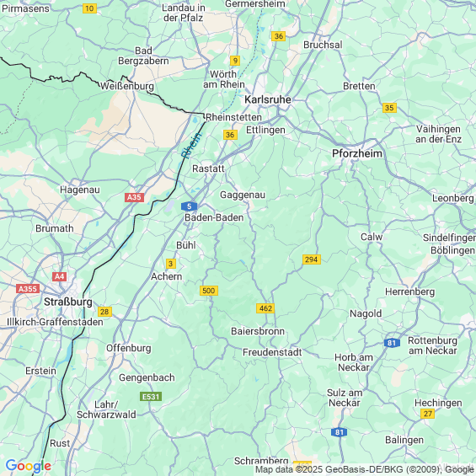Select the Pforzheim city label
The image size is (476, 476).
pyautogui.click(x=357, y=153)
